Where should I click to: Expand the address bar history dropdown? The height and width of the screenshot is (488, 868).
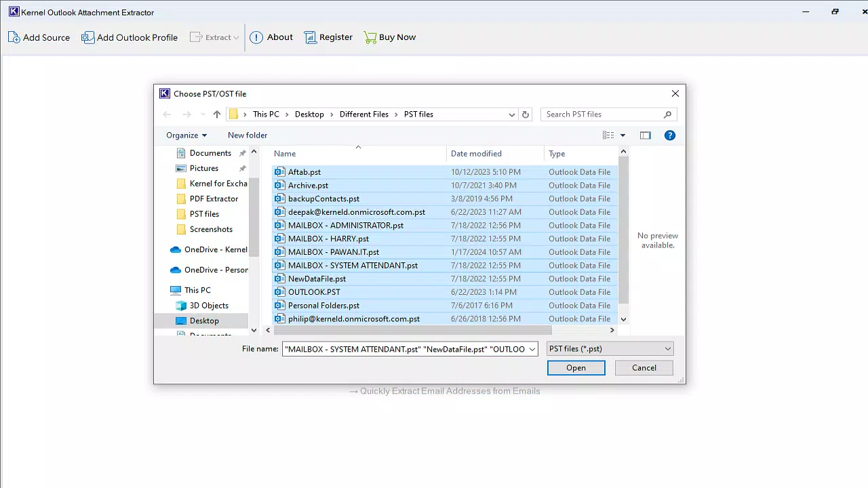512,115
